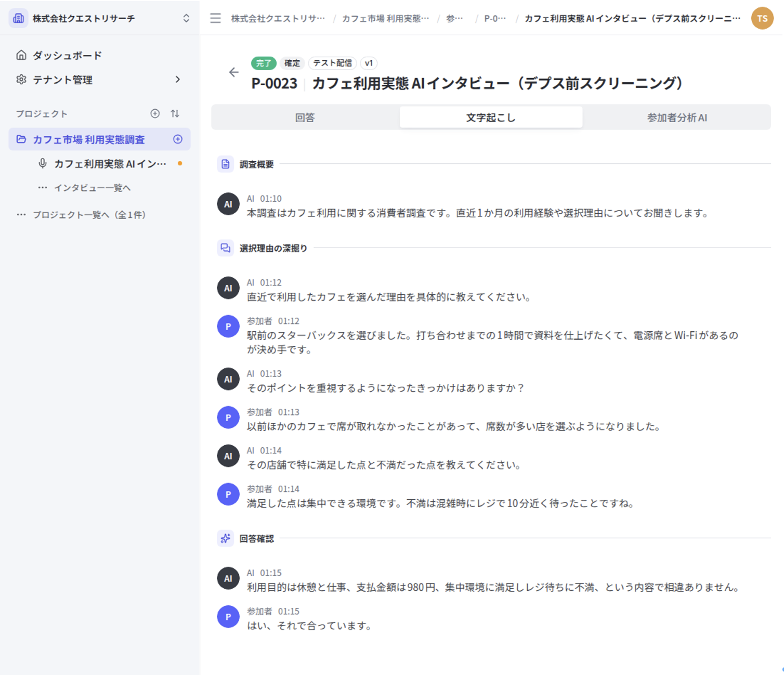Click the gear icon beside テナント管理
The width and height of the screenshot is (784, 675).
tap(21, 80)
